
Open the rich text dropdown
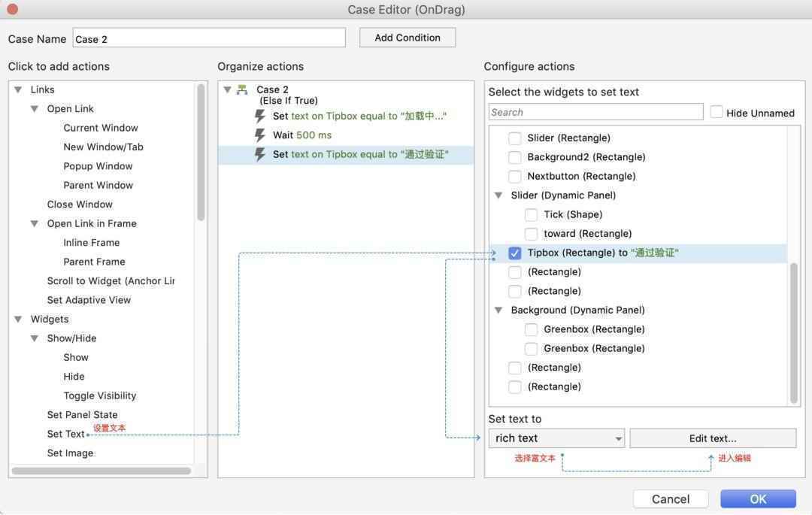(556, 438)
